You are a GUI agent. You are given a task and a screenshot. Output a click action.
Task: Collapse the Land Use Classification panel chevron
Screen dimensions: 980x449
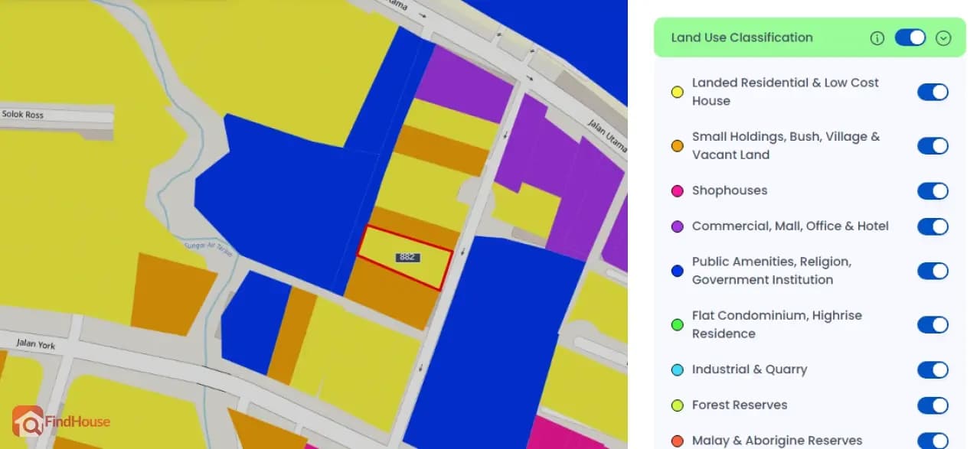point(943,38)
